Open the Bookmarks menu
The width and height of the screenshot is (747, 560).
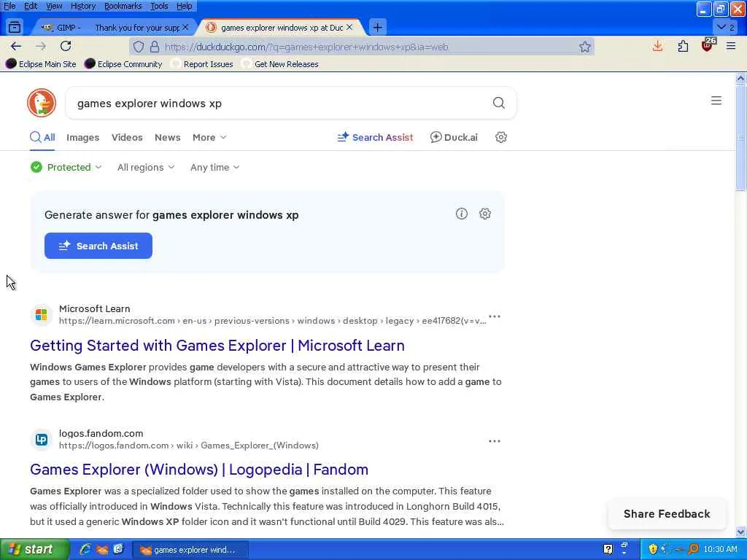(123, 6)
